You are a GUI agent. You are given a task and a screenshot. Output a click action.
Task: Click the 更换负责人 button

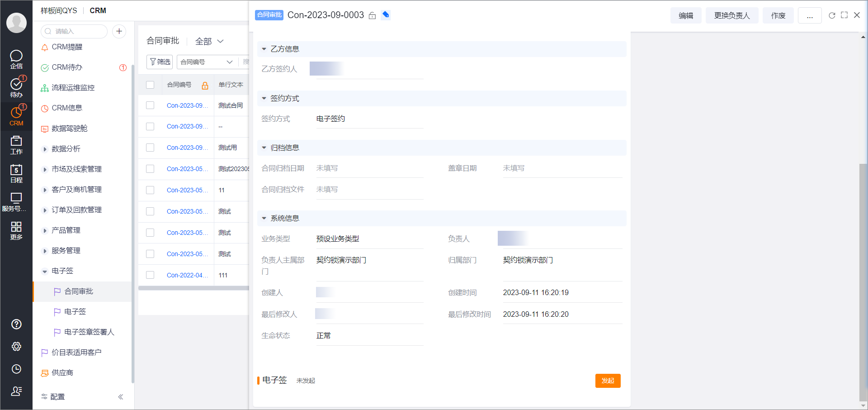[731, 15]
